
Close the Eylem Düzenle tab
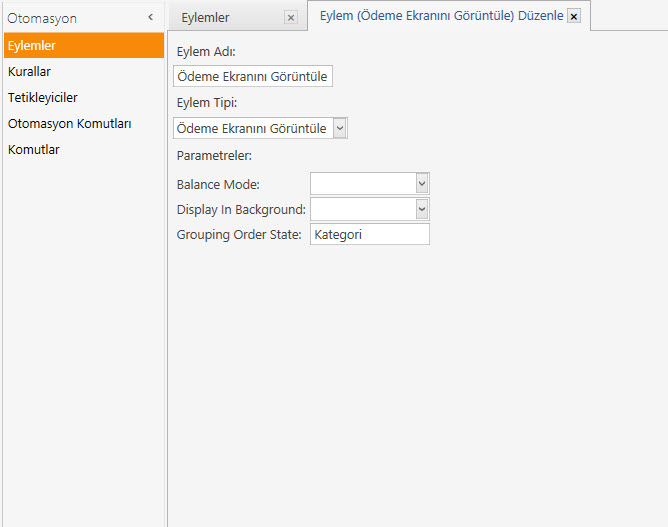573,17
